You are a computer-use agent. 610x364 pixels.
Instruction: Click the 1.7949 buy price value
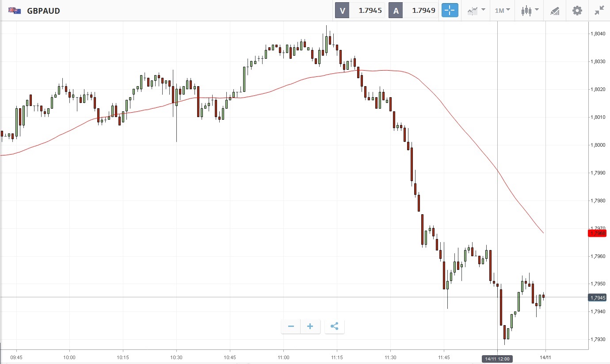pyautogui.click(x=423, y=10)
